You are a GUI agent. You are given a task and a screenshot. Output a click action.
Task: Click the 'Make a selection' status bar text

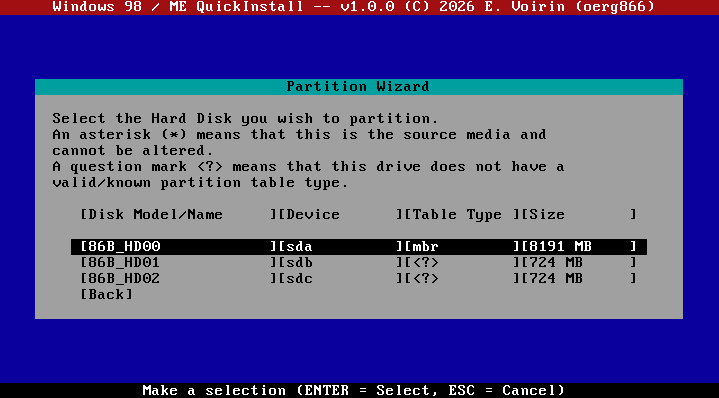[354, 390]
